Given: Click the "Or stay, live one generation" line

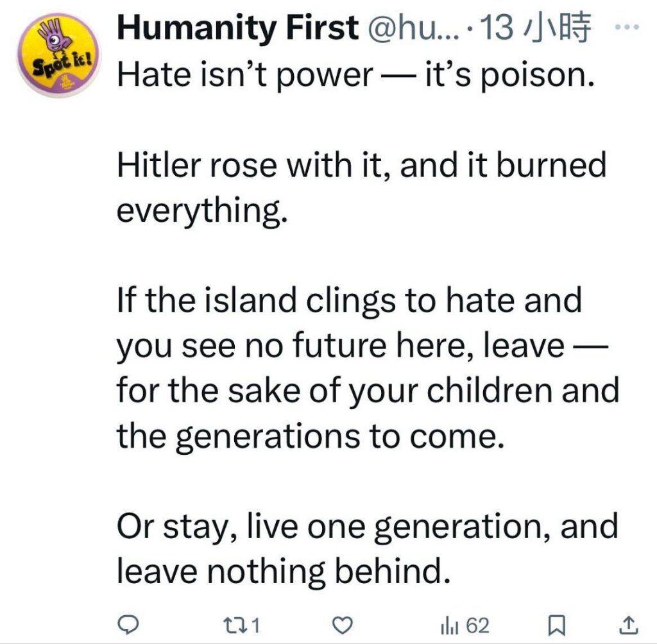Looking at the screenshot, I should [x=368, y=527].
